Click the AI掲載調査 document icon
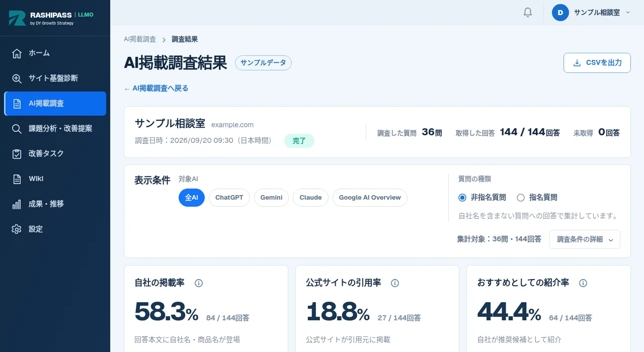 [17, 104]
